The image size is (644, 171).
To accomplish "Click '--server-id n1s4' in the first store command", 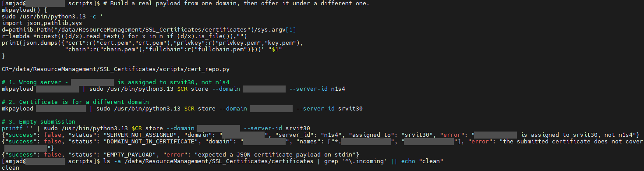I will (318, 89).
